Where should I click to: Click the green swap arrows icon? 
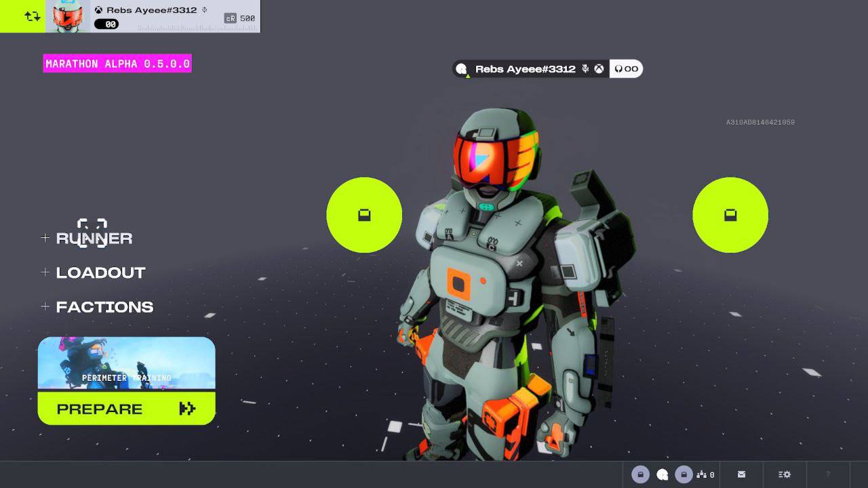(x=32, y=16)
